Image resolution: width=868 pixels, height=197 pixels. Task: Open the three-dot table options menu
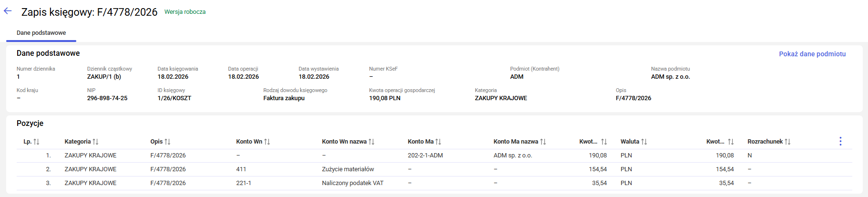[840, 141]
